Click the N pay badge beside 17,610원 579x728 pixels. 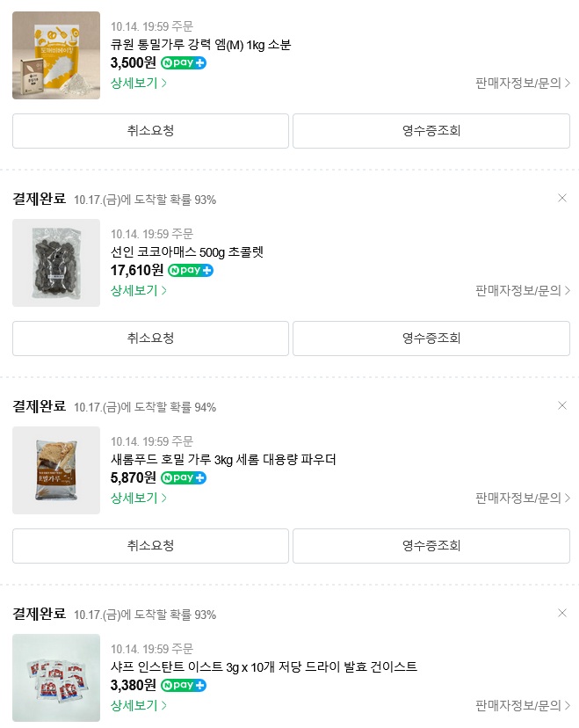pyautogui.click(x=191, y=271)
